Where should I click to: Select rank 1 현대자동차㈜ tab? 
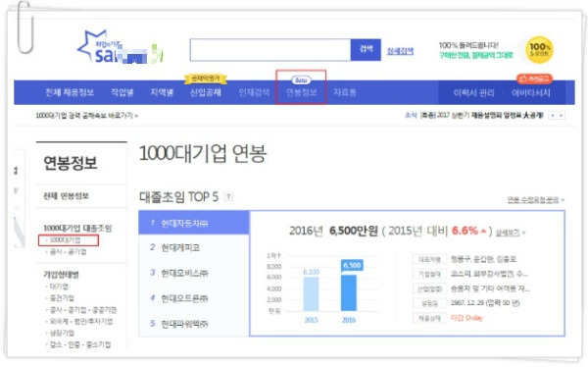(193, 223)
